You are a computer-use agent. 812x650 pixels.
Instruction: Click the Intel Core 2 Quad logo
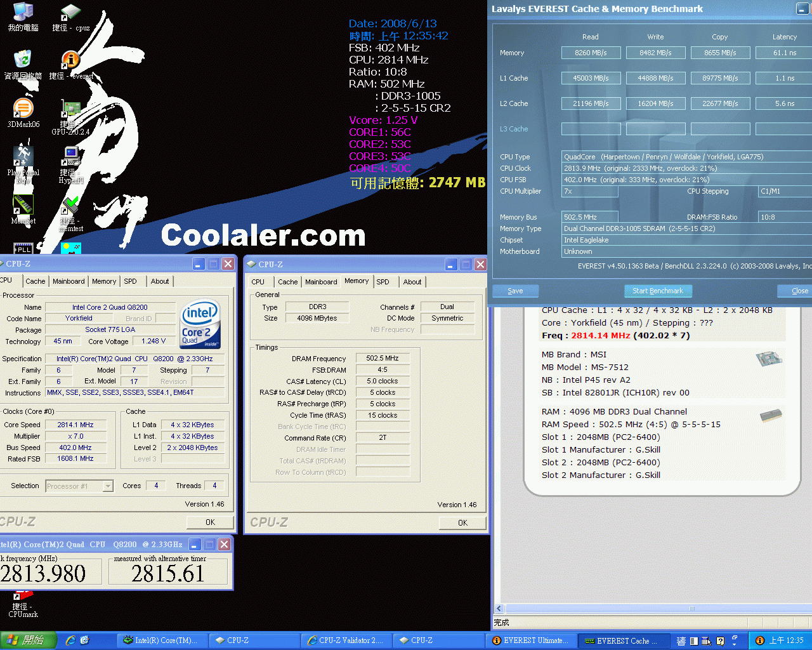[200, 324]
